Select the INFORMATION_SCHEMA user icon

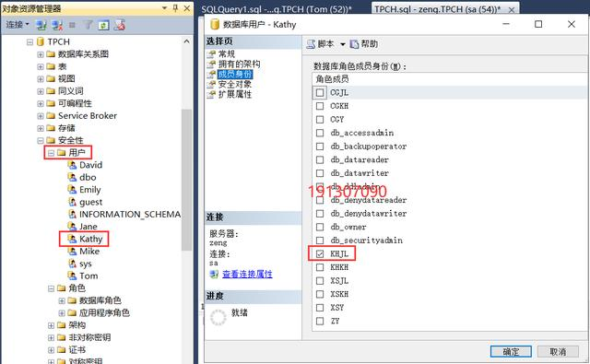(72, 214)
